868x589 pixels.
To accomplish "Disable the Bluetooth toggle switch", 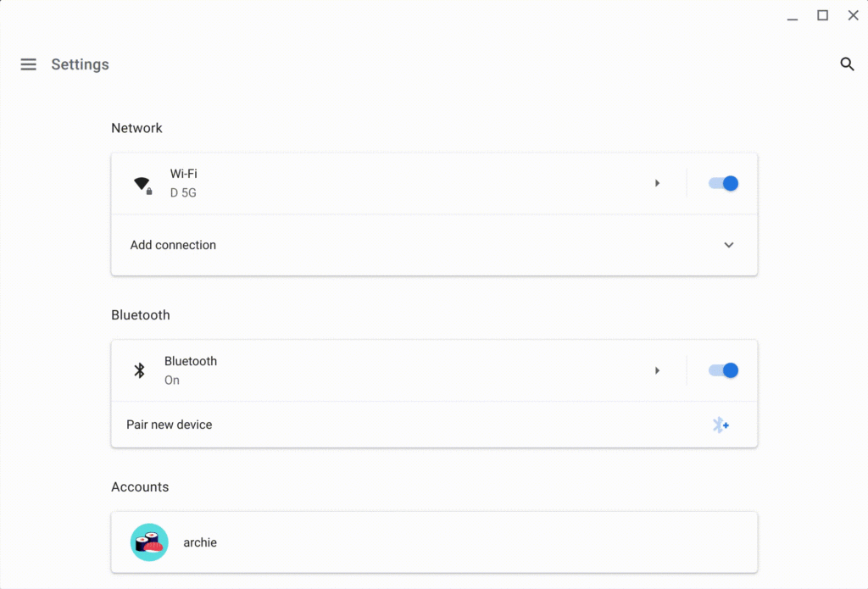I will pos(723,370).
